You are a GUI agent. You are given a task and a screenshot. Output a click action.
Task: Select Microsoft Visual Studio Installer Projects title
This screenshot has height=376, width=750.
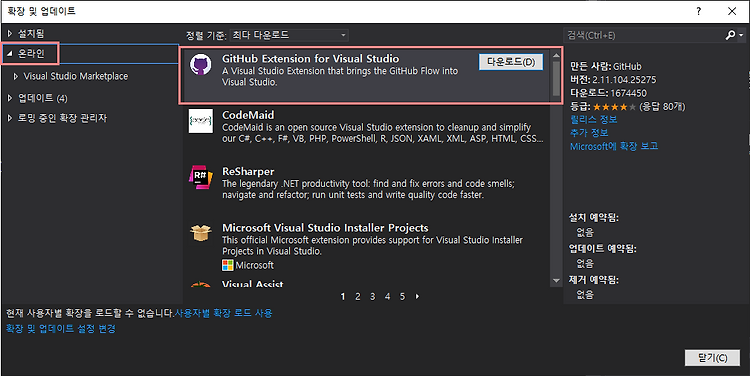tap(325, 228)
